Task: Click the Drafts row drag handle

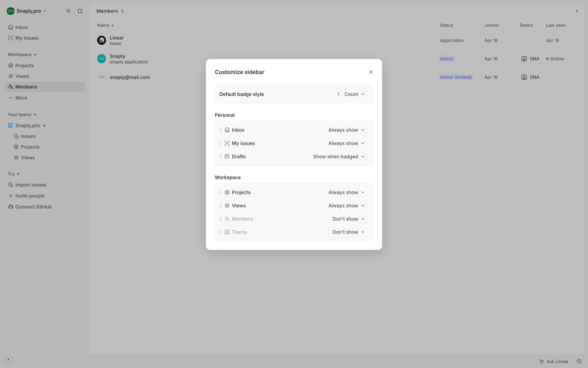Action: click(221, 156)
